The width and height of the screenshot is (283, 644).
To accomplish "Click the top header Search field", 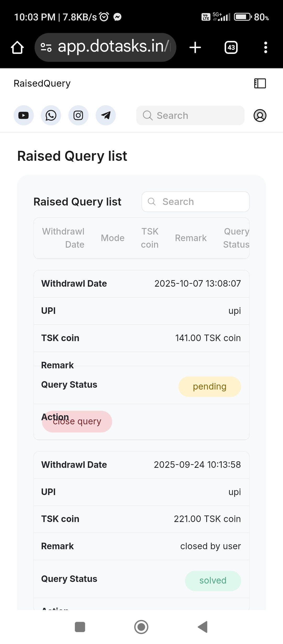I will point(190,115).
